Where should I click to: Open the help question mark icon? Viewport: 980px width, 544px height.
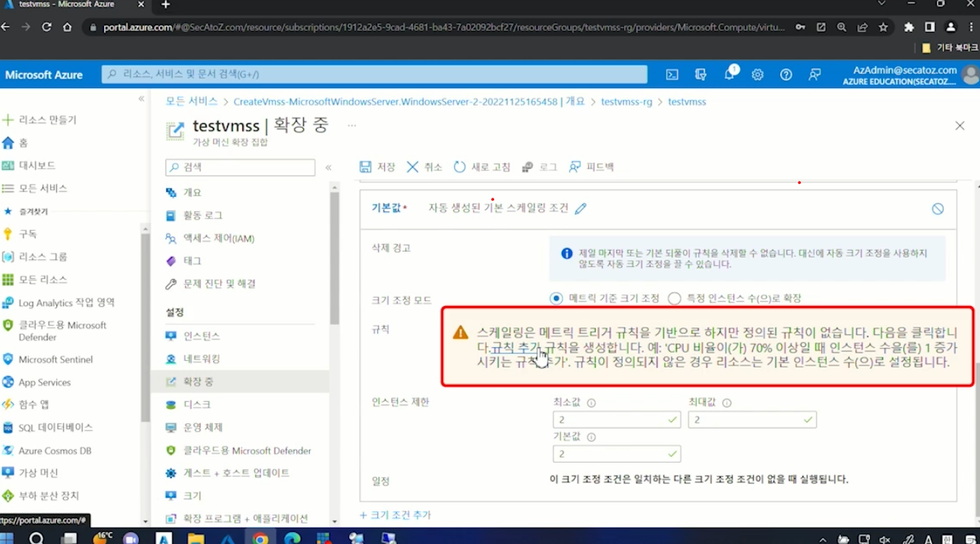click(x=786, y=74)
